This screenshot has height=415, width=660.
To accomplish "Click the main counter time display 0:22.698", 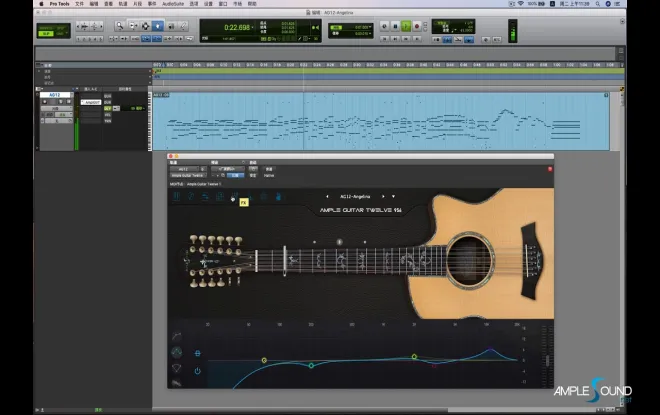I will click(237, 27).
